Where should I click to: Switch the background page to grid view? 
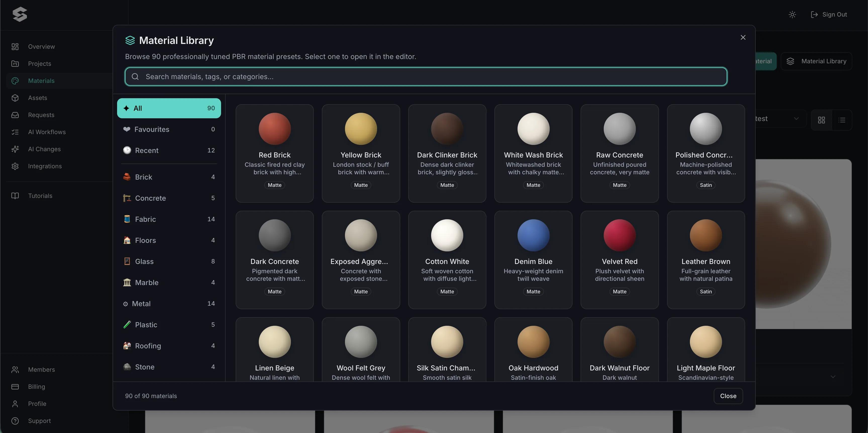[822, 120]
